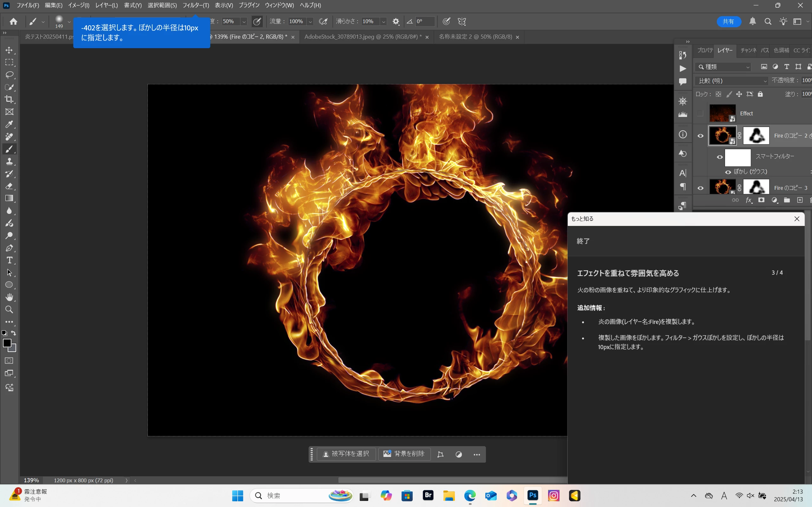Screen dimensions: 812x507
Task: Select the Eyedropper tool
Action: [9, 125]
